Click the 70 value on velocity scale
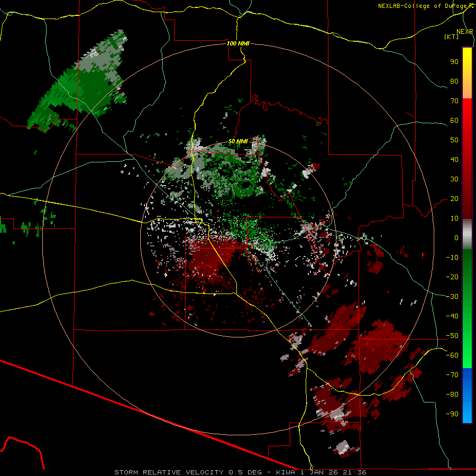Viewport: 476px width, 476px height. click(454, 101)
